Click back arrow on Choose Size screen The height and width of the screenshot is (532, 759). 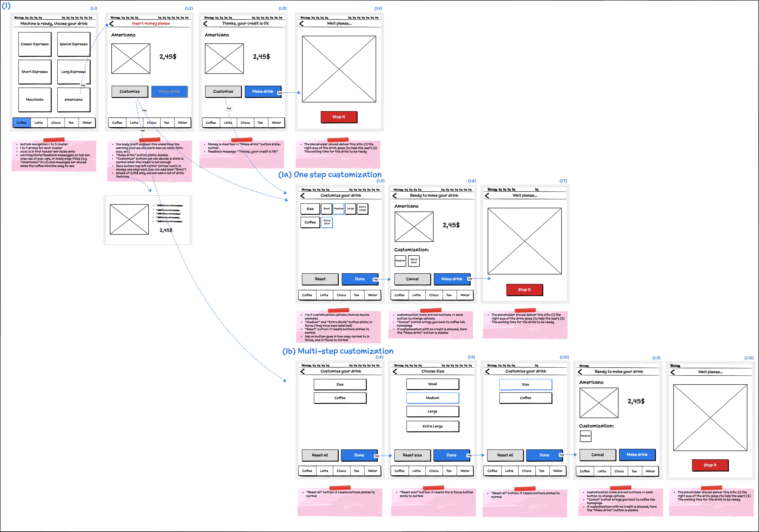[x=395, y=372]
